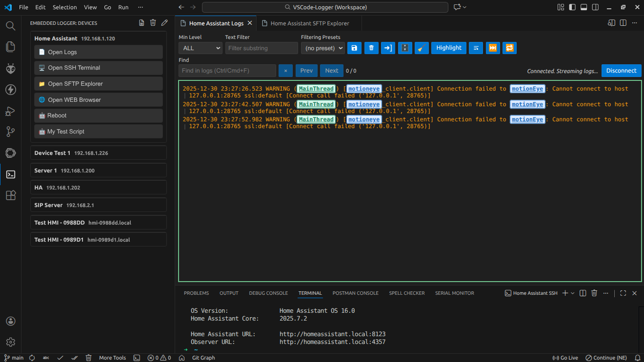This screenshot has height=362, width=644.
Task: Select the broom clear-logs icon
Action: (422, 48)
